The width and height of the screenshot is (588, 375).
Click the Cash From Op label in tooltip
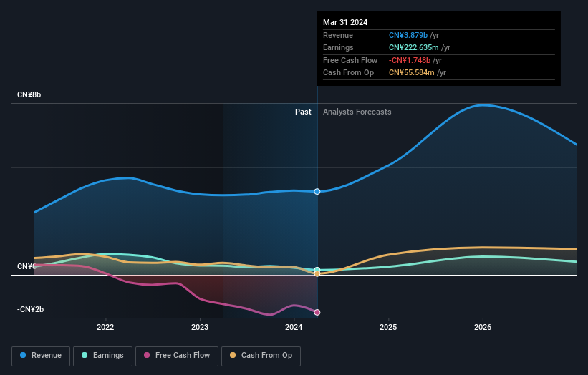point(348,73)
